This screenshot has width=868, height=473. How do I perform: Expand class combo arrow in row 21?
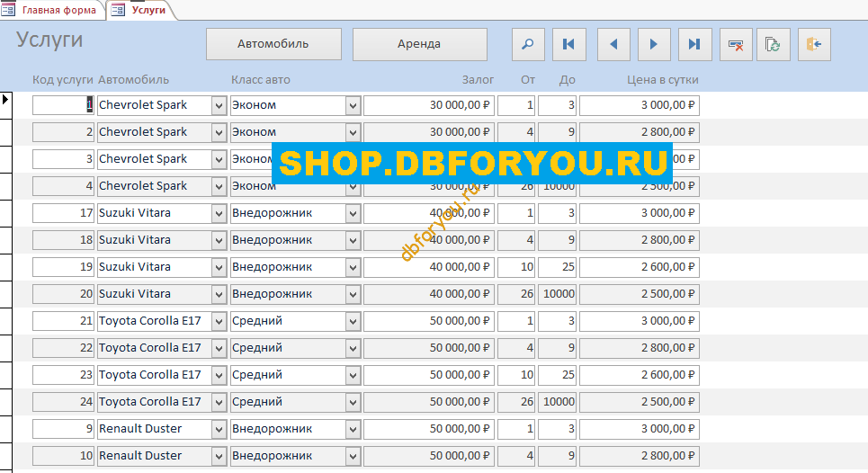click(x=353, y=321)
